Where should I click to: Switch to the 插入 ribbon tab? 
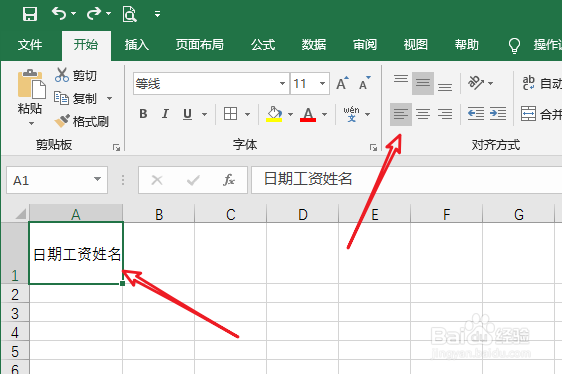click(137, 45)
